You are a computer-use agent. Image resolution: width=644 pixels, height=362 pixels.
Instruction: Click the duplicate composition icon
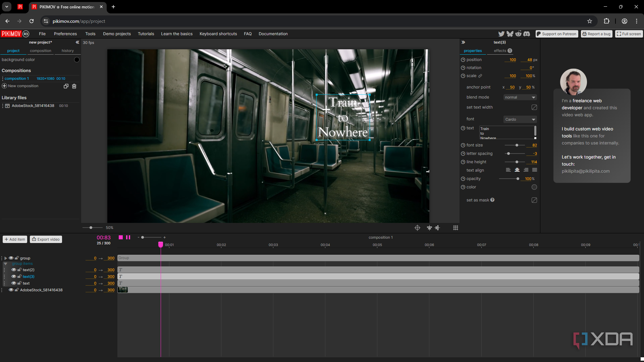[66, 86]
